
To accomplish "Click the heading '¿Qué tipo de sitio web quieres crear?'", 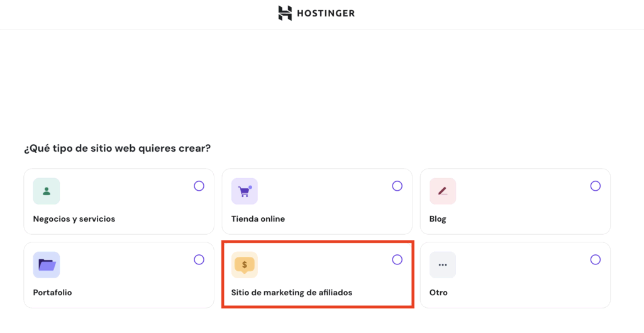I will 117,149.
